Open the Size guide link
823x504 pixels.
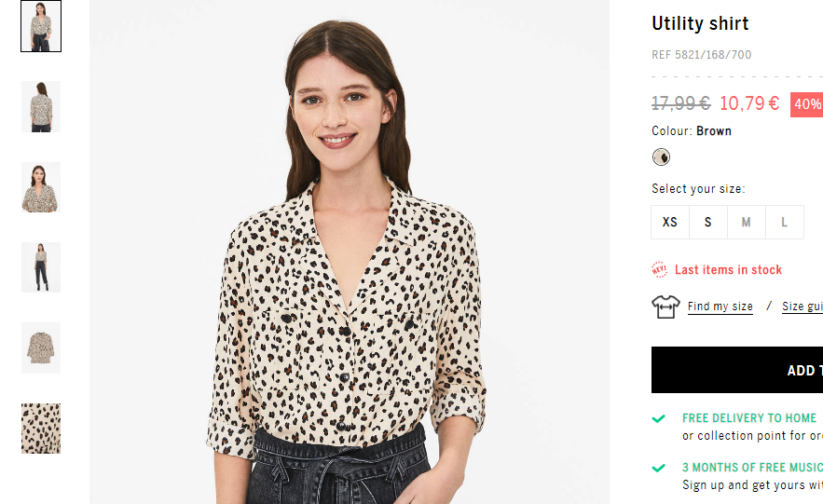click(x=802, y=306)
